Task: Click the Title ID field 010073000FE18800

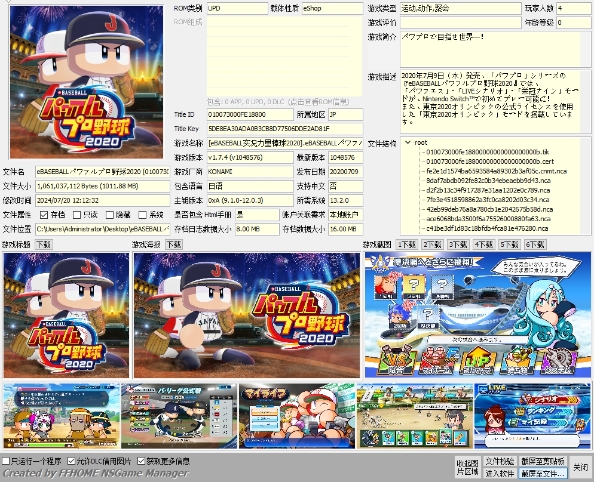Action: [250, 114]
